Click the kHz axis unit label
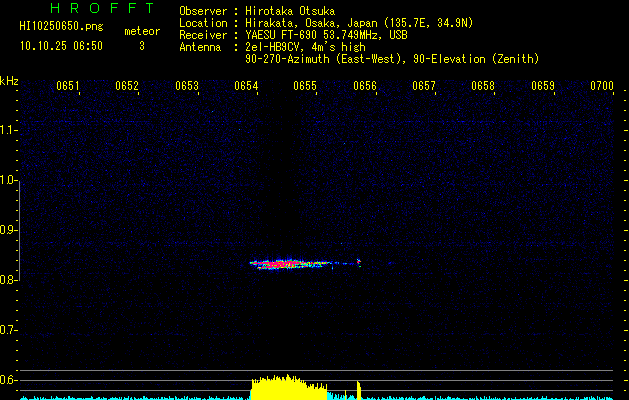Screen dimensions: 629x400 9,81
